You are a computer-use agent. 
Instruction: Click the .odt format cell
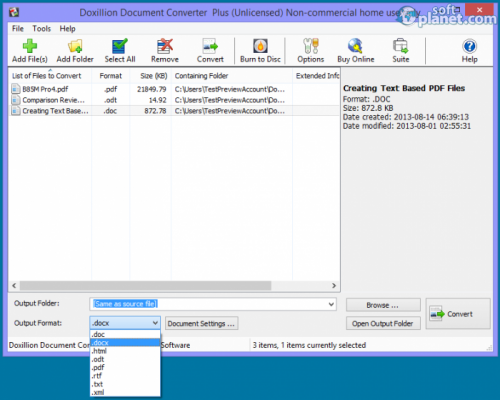[110, 100]
